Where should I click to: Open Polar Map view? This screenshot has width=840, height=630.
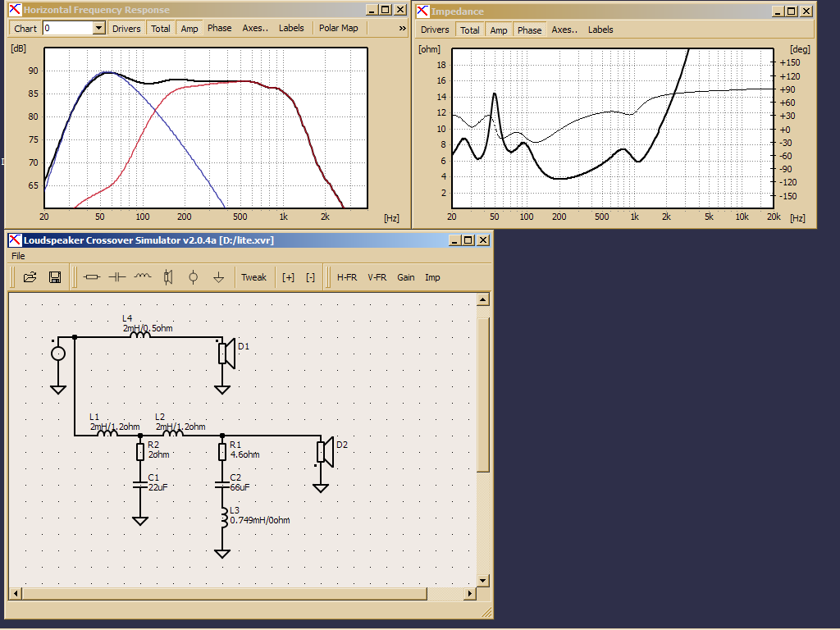pos(339,29)
